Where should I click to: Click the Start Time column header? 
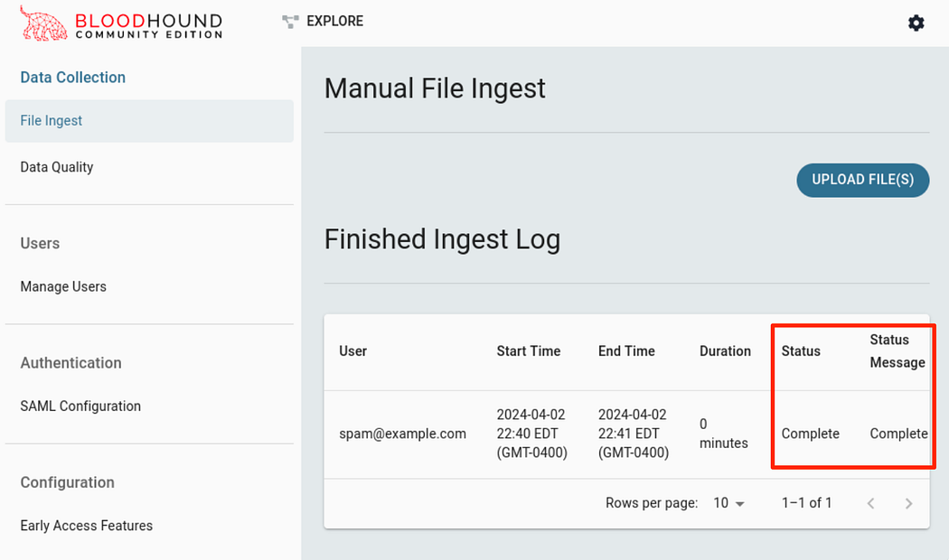coord(529,351)
